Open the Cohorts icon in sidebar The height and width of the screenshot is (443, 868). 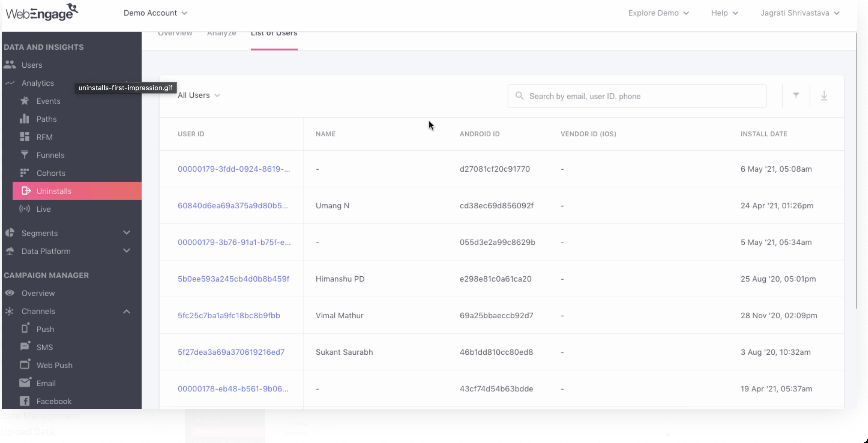(x=24, y=173)
